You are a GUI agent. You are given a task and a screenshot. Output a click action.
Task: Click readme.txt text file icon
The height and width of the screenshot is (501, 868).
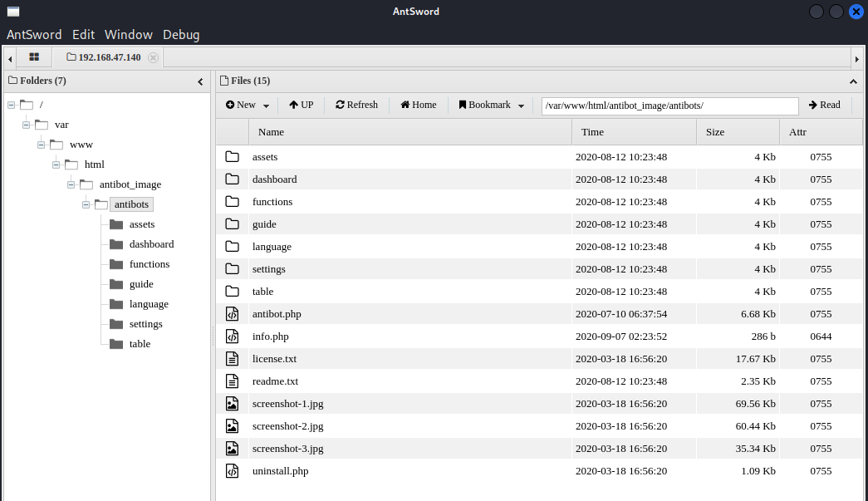232,381
